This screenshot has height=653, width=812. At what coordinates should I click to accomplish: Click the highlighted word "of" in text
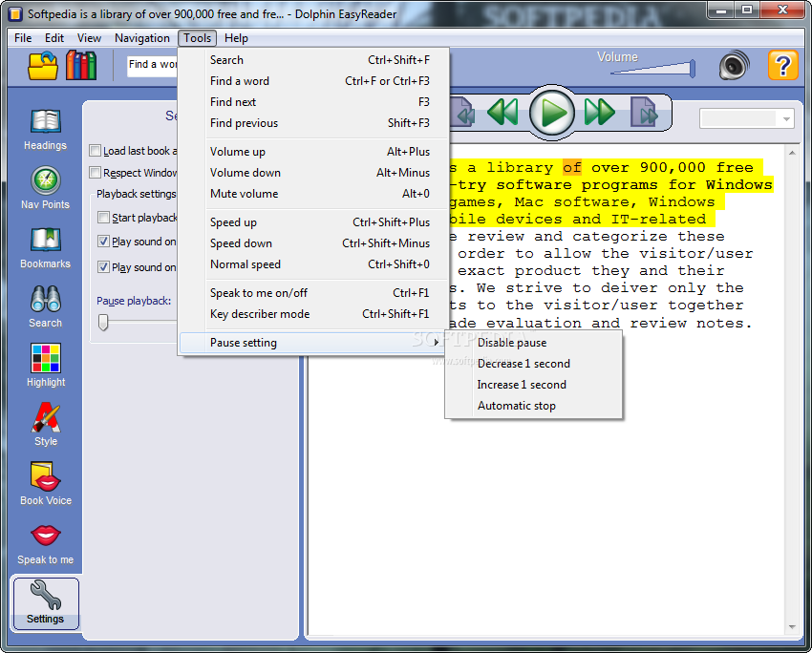[x=572, y=168]
